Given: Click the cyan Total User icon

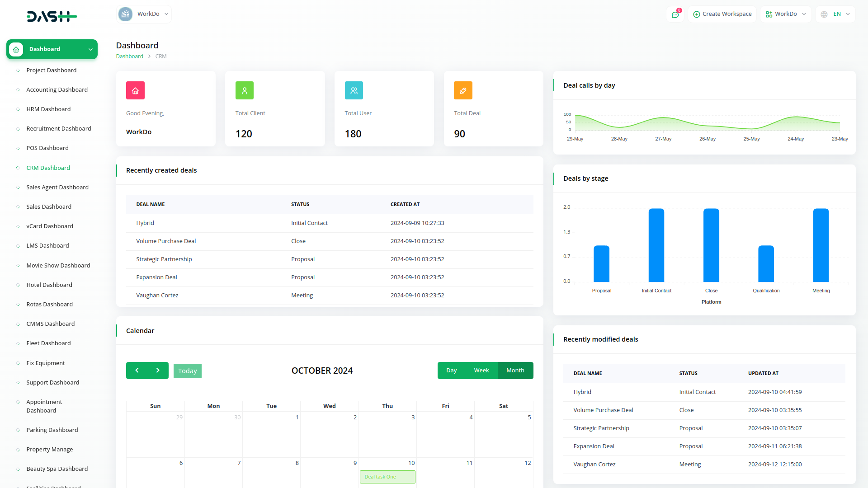Looking at the screenshot, I should click(354, 90).
